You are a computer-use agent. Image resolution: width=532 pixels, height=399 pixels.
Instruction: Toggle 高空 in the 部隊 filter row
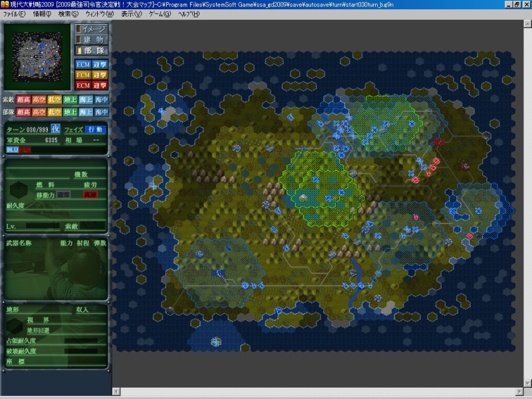39,112
